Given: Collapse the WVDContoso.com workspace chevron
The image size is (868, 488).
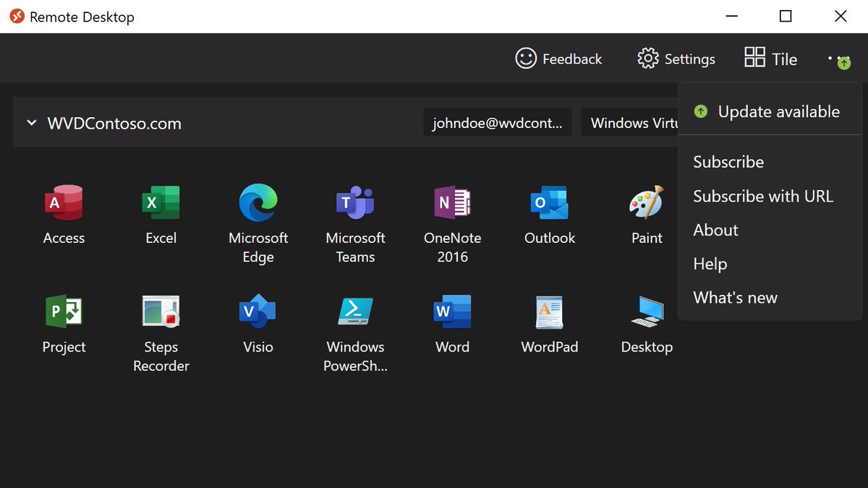Looking at the screenshot, I should pos(31,123).
